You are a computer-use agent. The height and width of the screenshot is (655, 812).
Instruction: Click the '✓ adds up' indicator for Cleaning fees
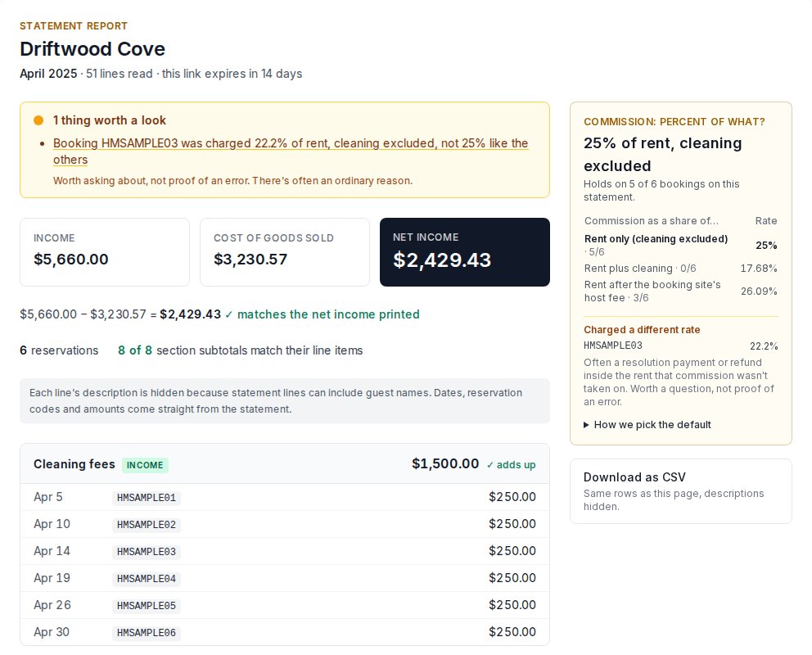(x=511, y=465)
